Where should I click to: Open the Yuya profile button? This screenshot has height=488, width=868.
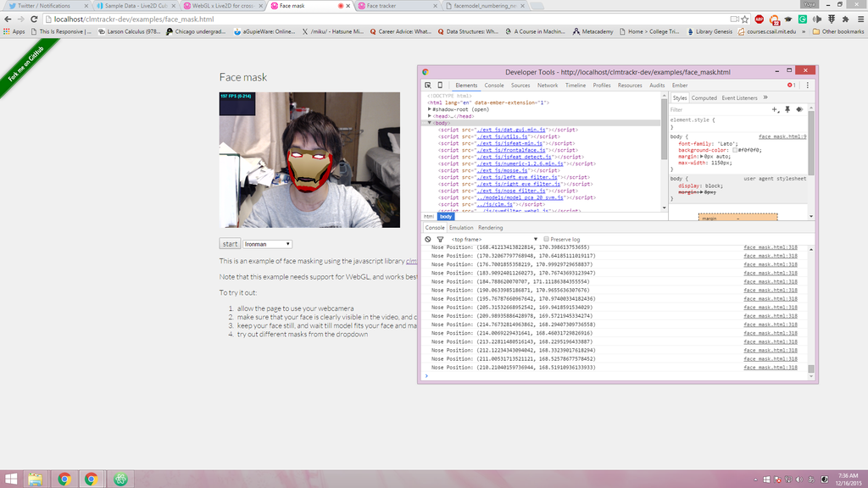[x=810, y=4]
